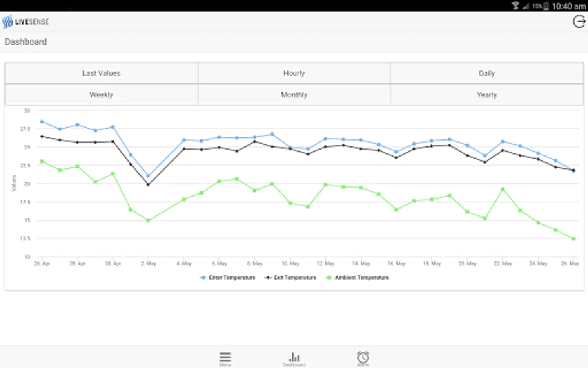Click the 10. May x-axis label
Image resolution: width=588 pixels, height=368 pixels.
coord(290,264)
